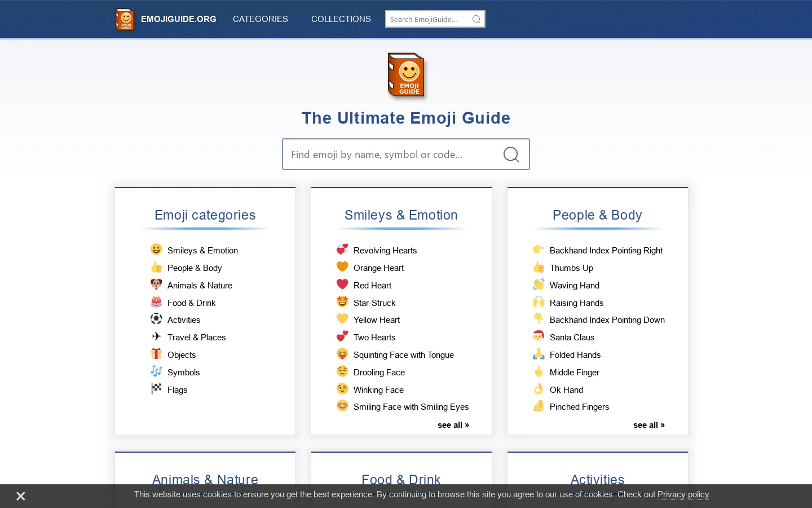Click the Star-Struck emoji icon

[x=342, y=302]
